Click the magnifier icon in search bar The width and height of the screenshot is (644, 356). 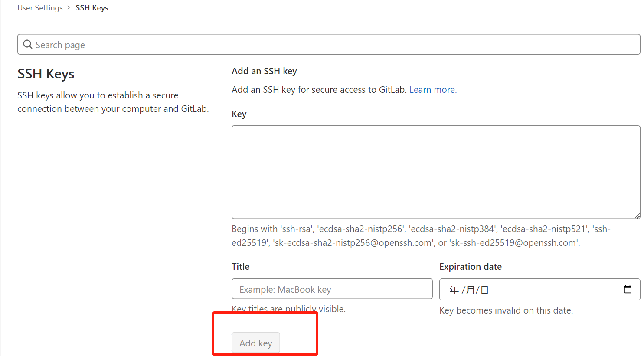point(28,45)
